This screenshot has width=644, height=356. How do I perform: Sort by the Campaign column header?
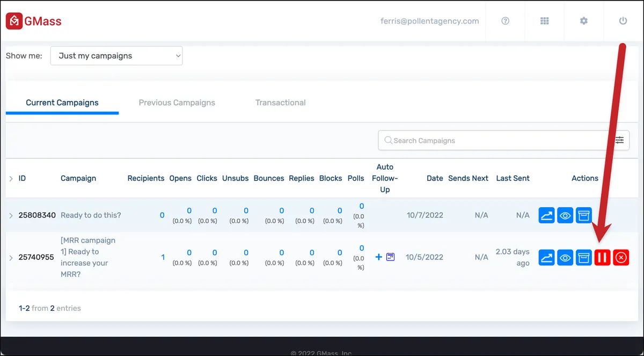78,178
